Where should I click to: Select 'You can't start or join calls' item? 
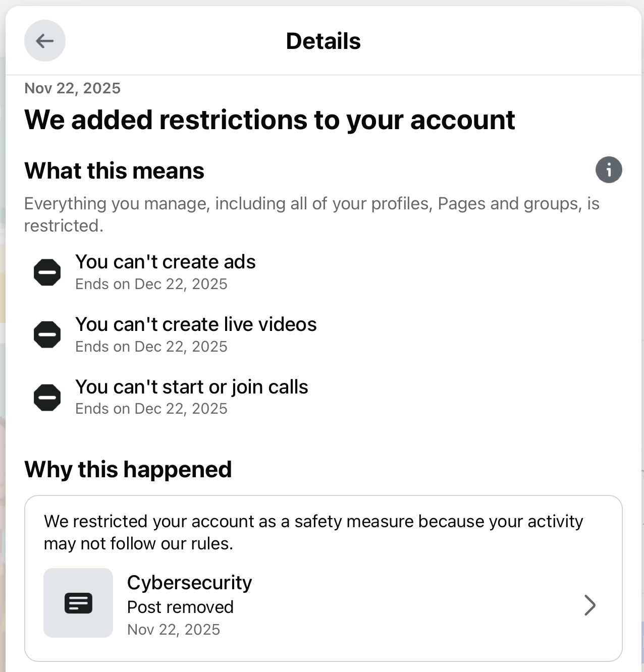click(x=192, y=386)
